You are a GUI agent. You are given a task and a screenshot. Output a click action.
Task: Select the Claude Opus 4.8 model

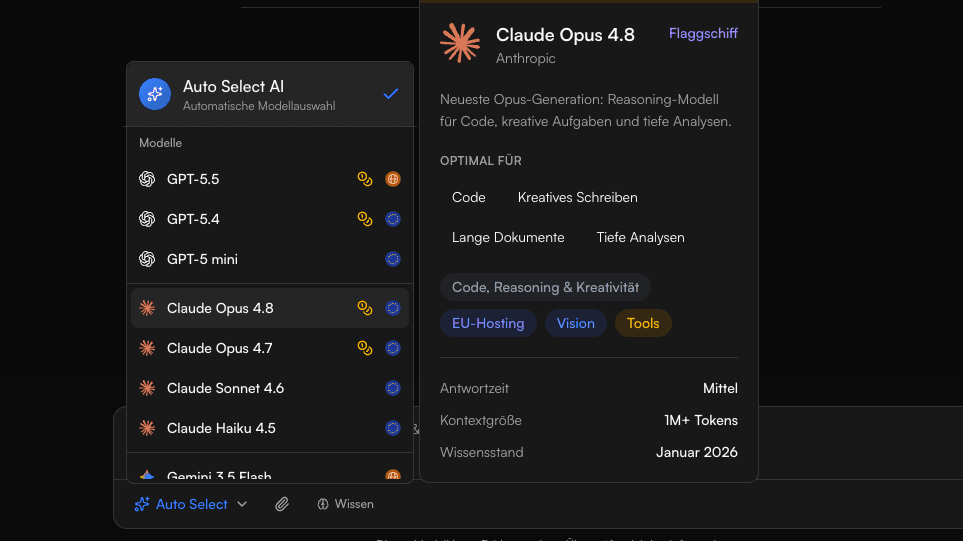pyautogui.click(x=270, y=308)
